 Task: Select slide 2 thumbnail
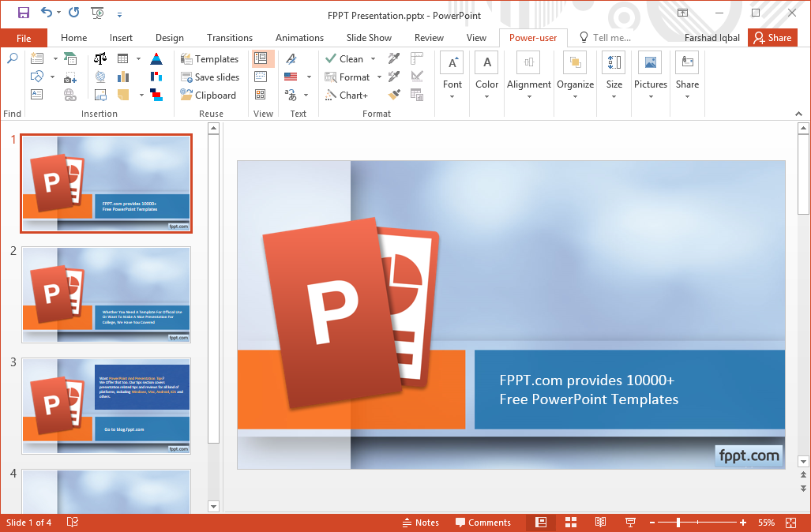click(106, 294)
